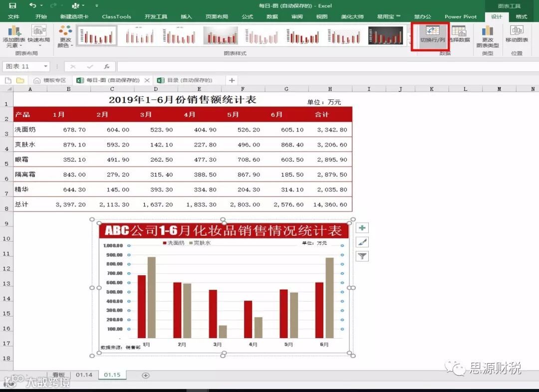Image resolution: width=539 pixels, height=392 pixels.
Task: Open the Page Layout (页面布局) tab
Action: pos(217,16)
